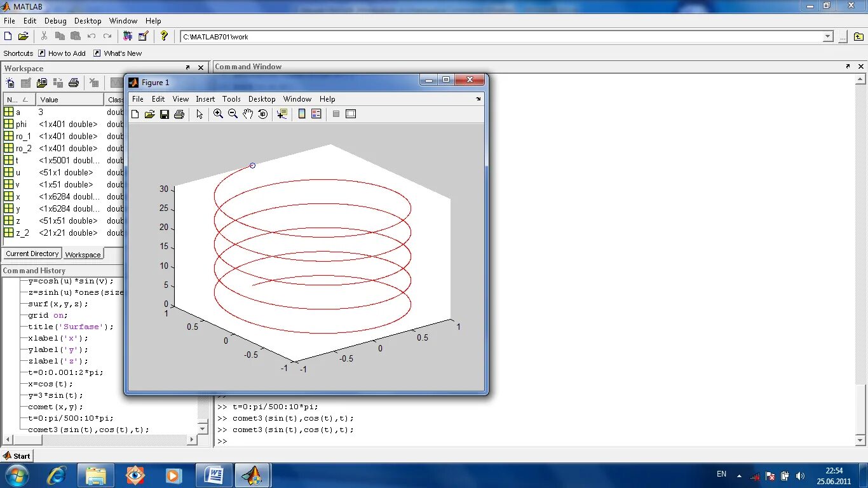This screenshot has width=868, height=488.
Task: Sort Workspace by Name column header
Action: pos(19,100)
